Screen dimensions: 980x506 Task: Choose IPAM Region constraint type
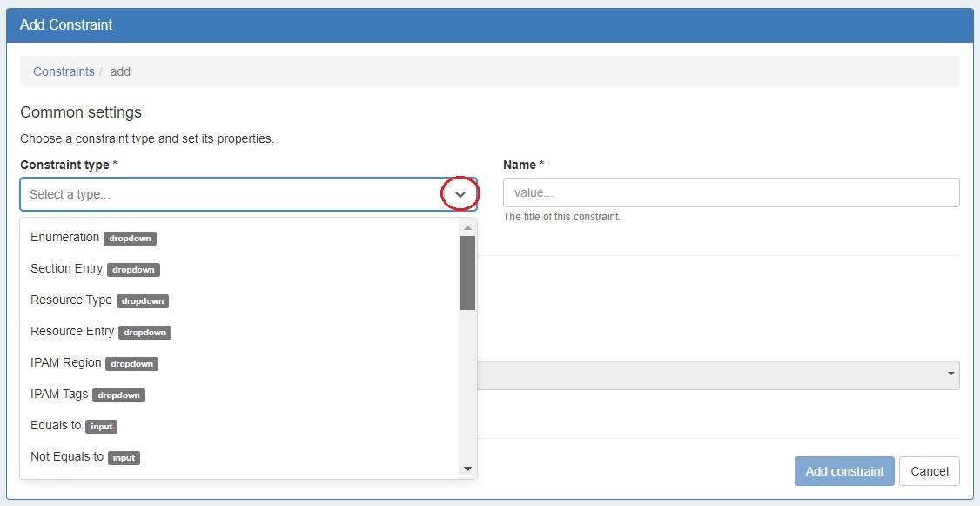coord(66,362)
